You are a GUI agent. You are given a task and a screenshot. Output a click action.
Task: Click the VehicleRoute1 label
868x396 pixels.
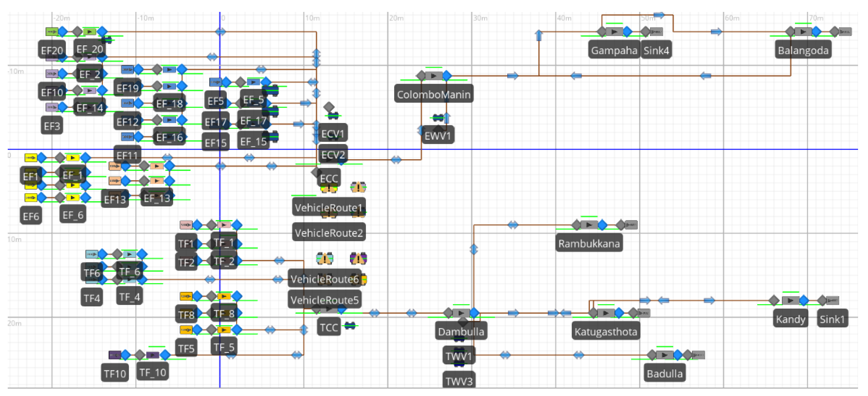coord(328,207)
